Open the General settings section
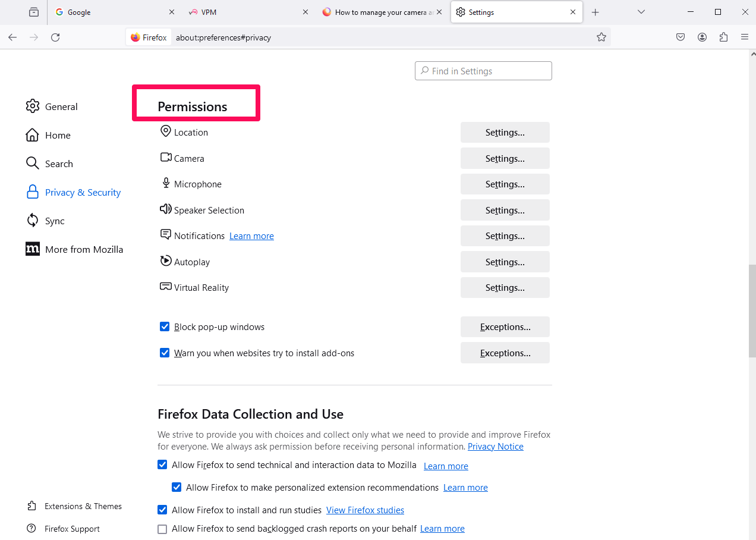The image size is (756, 540). click(33, 106)
